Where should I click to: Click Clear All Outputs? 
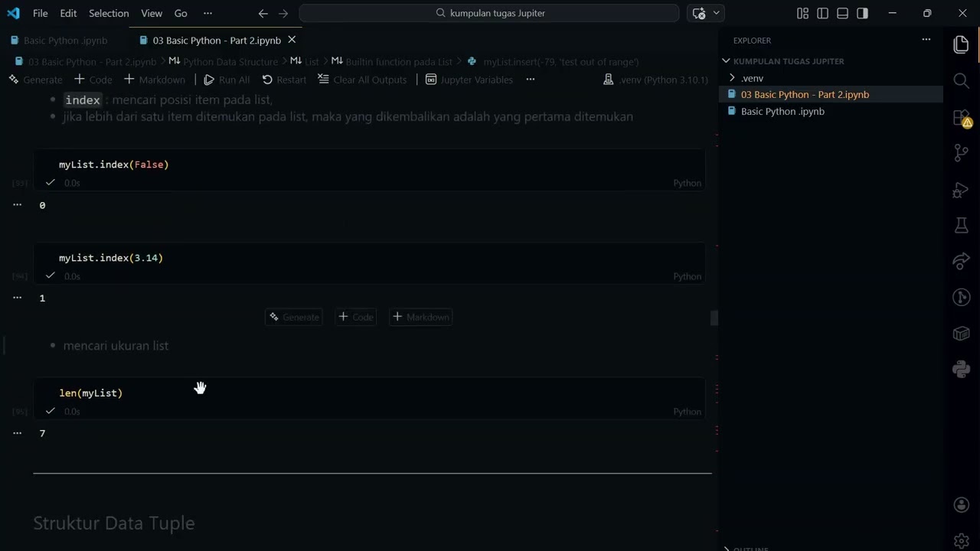pyautogui.click(x=362, y=80)
